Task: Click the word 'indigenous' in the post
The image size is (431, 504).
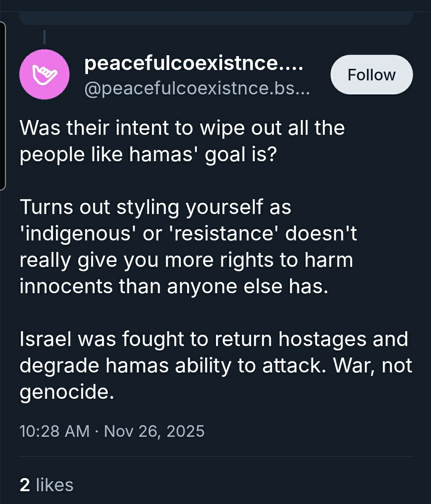Action: (x=76, y=234)
